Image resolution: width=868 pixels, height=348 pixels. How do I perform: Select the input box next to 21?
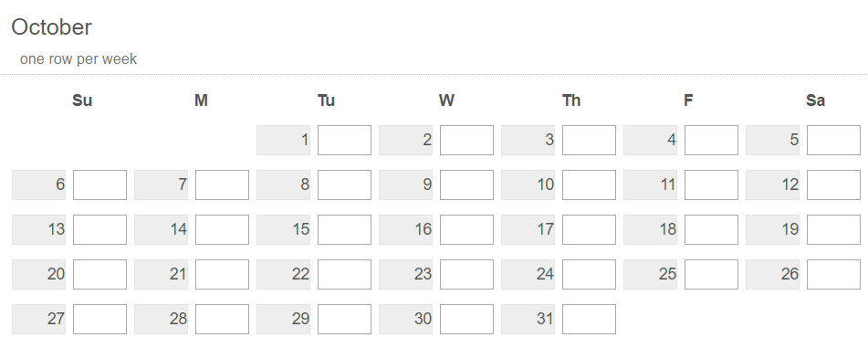click(222, 275)
